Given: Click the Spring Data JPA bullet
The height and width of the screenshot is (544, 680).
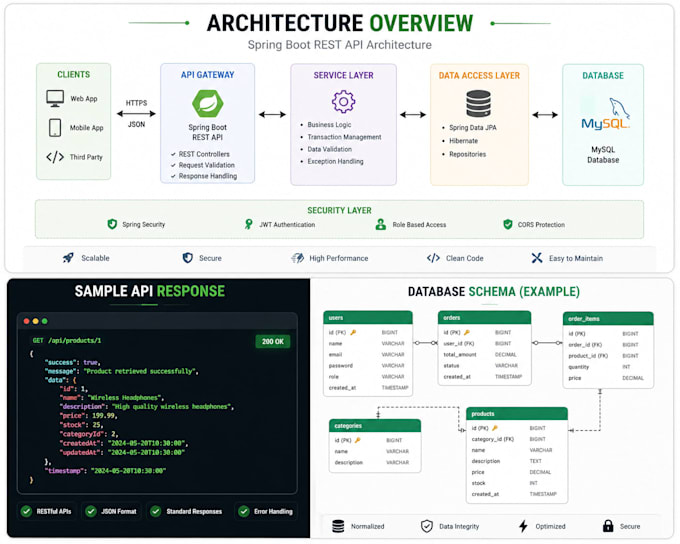Looking at the screenshot, I should (469, 128).
